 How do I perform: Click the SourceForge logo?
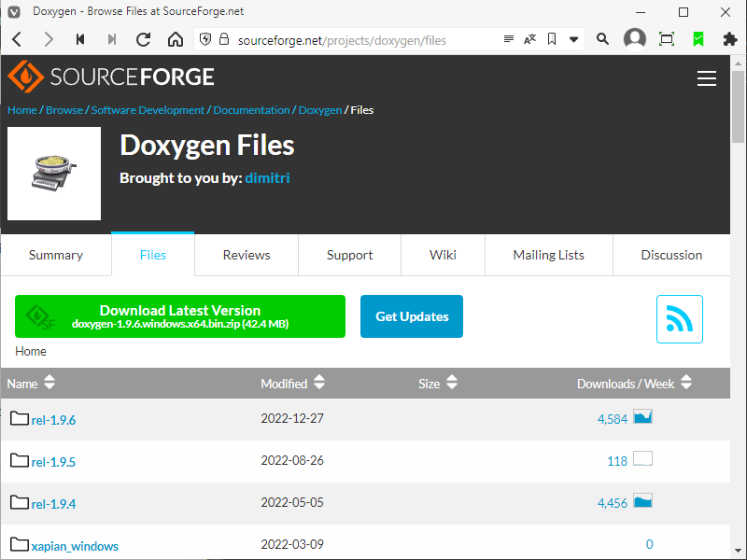tap(111, 77)
